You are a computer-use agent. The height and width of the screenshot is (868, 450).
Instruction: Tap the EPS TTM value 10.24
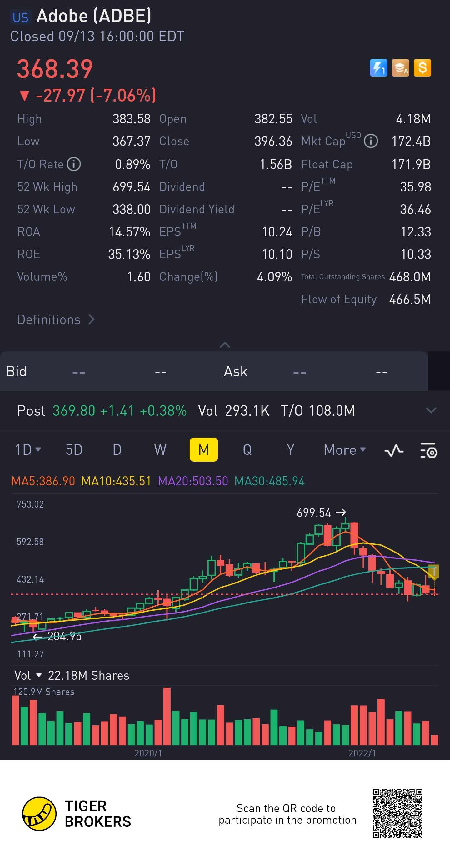[x=277, y=232]
